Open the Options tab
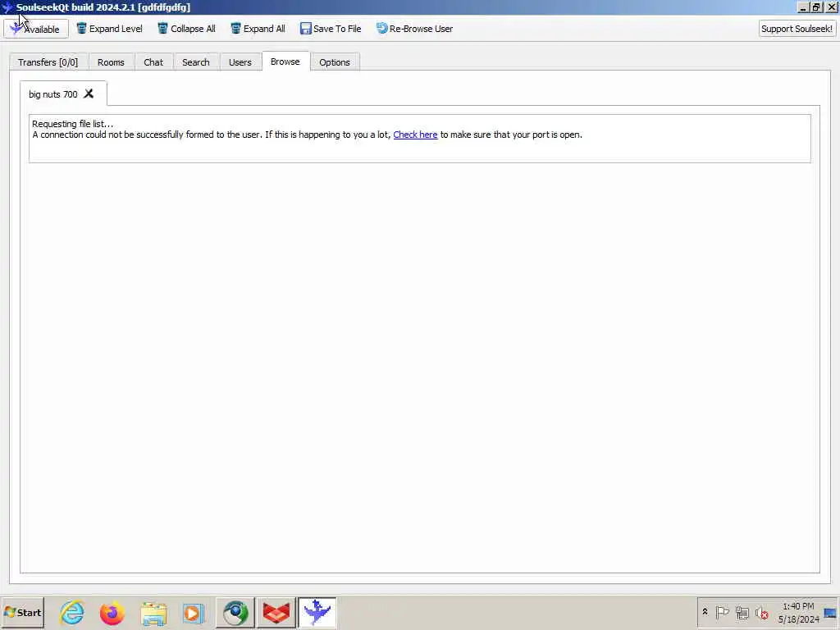 pyautogui.click(x=335, y=62)
